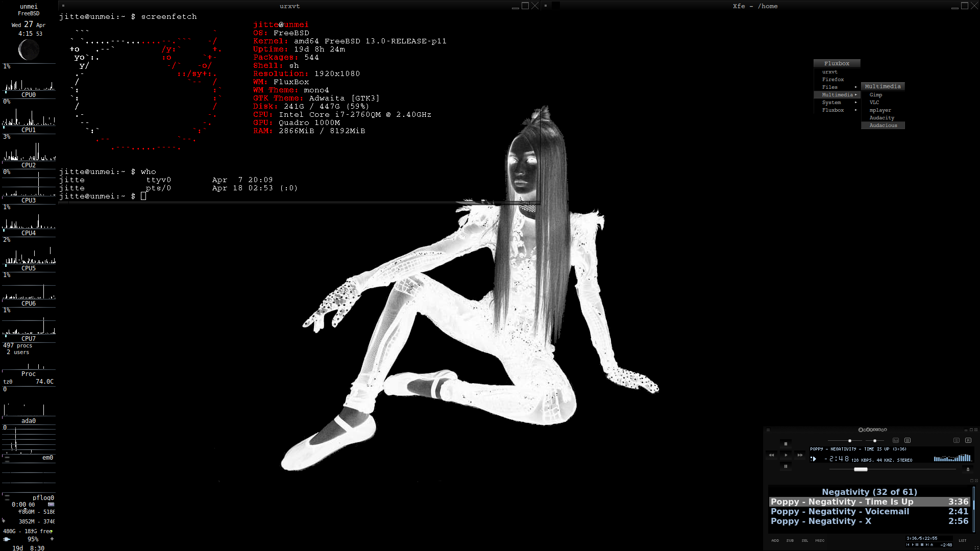Screen dimensions: 980x551
Task: Click the urxvt terminal shell prompt cursor
Action: click(x=143, y=196)
